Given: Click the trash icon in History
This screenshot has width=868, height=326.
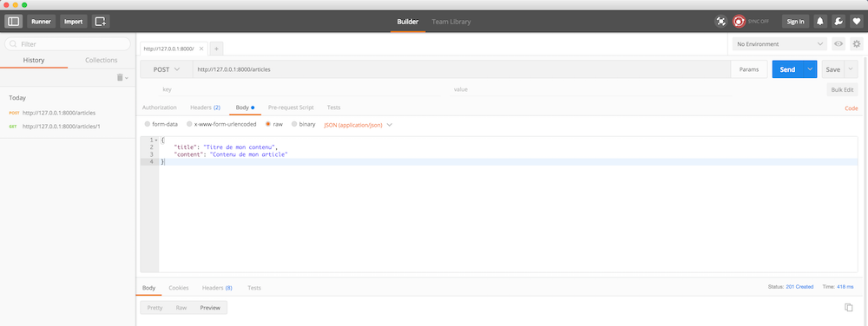Looking at the screenshot, I should click(120, 77).
